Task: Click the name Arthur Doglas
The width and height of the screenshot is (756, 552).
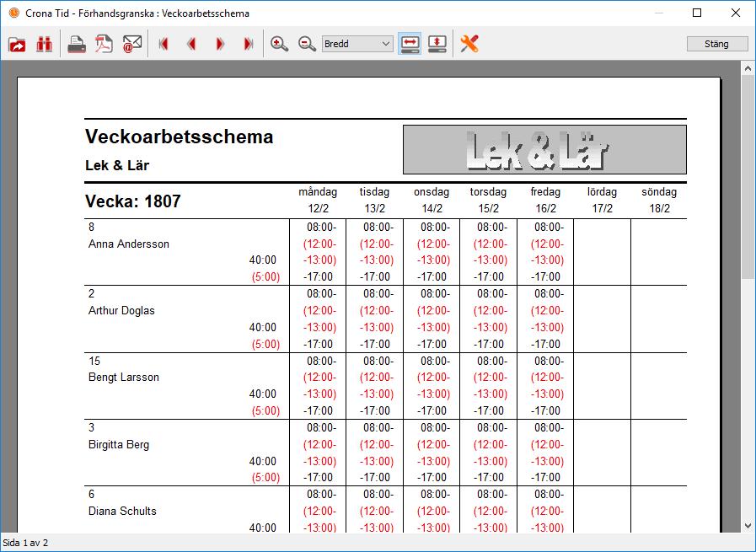Action: [x=121, y=310]
